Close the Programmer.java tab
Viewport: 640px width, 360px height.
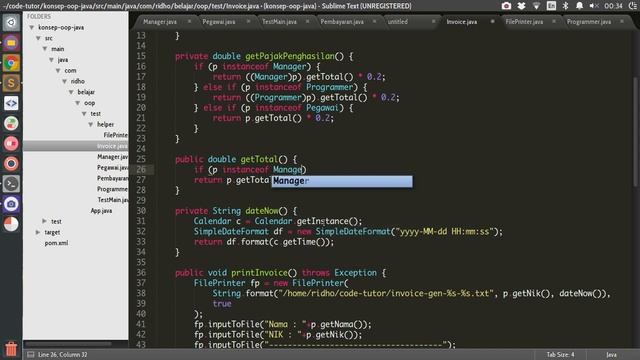(622, 21)
